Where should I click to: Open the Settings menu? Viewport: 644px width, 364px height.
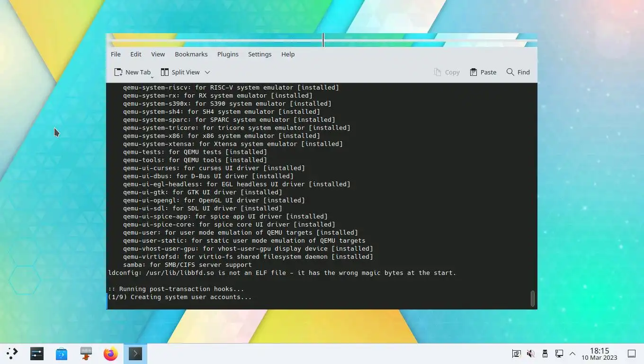[259, 54]
